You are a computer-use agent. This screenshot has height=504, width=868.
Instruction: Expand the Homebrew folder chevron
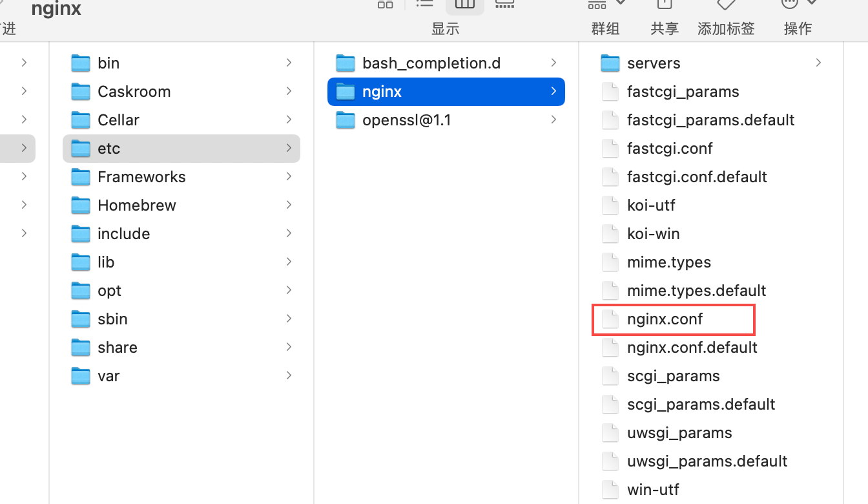pos(289,205)
